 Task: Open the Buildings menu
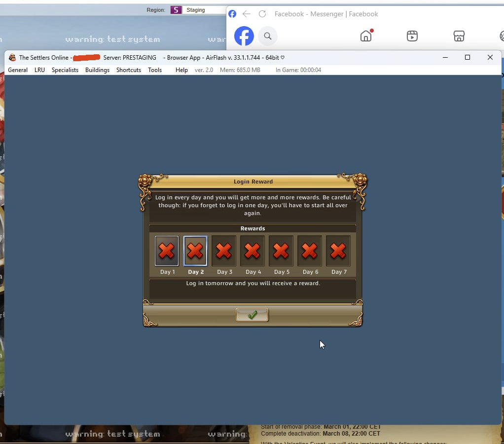tap(97, 70)
